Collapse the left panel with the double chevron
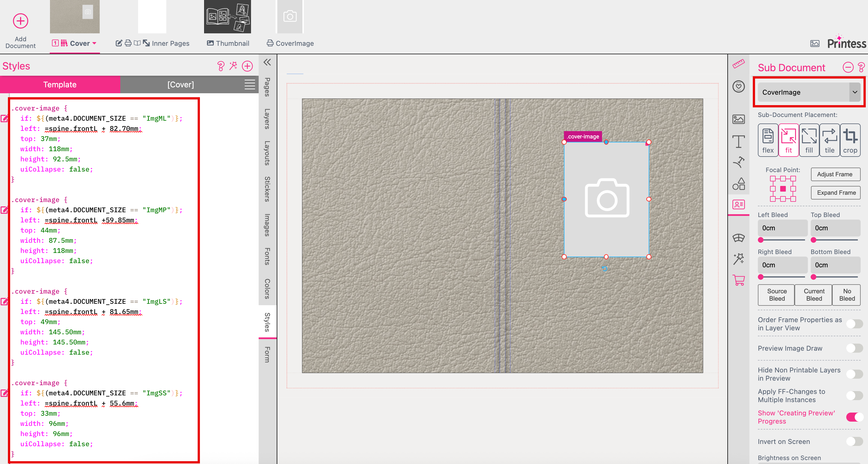This screenshot has width=868, height=464. tap(267, 62)
